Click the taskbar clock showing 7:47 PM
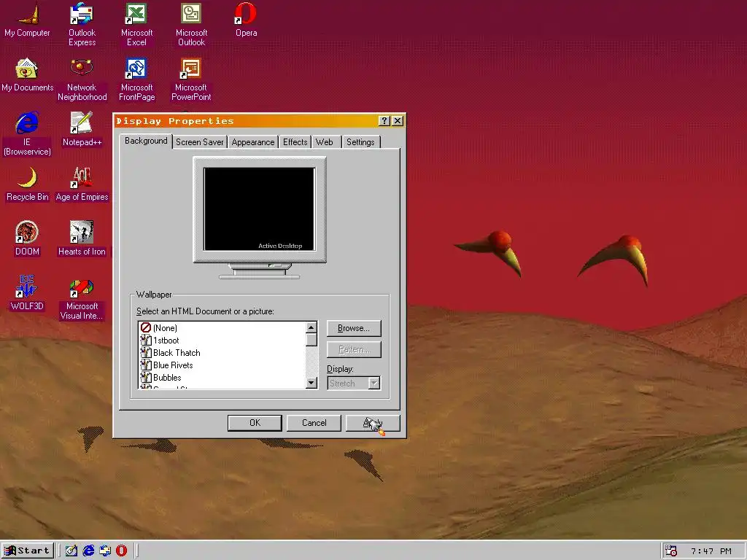This screenshot has height=560, width=747. tap(711, 551)
